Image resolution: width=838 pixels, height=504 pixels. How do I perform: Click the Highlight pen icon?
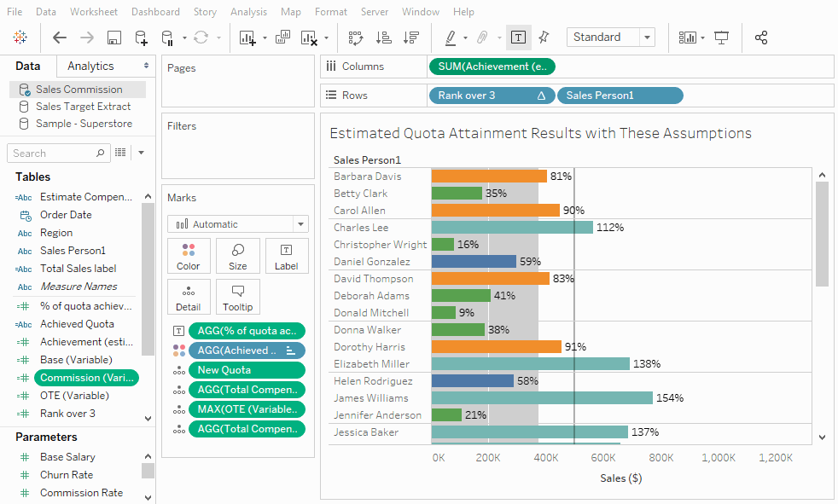click(x=451, y=38)
